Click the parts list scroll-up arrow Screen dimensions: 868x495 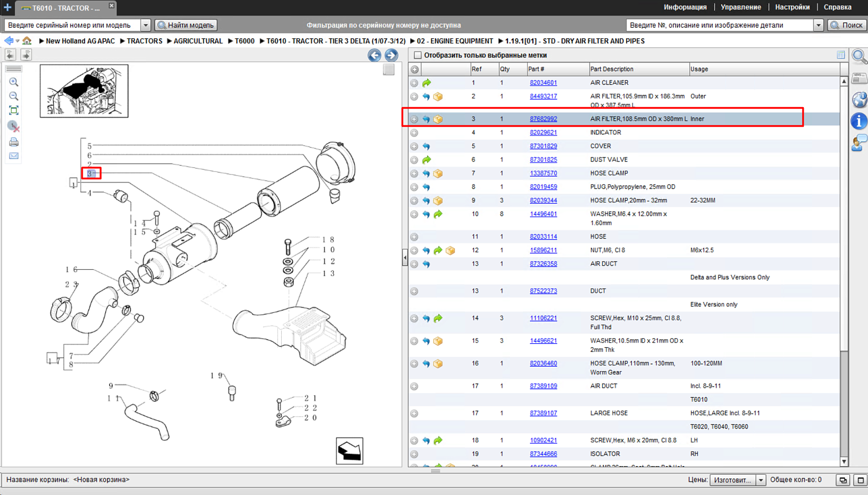(844, 82)
